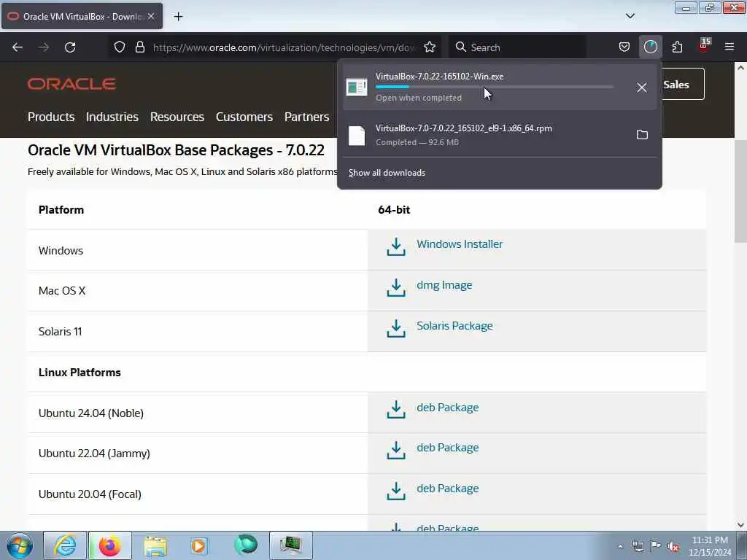Image resolution: width=747 pixels, height=560 pixels.
Task: Click download icon for Ubuntu 20.04 row
Action: [396, 491]
